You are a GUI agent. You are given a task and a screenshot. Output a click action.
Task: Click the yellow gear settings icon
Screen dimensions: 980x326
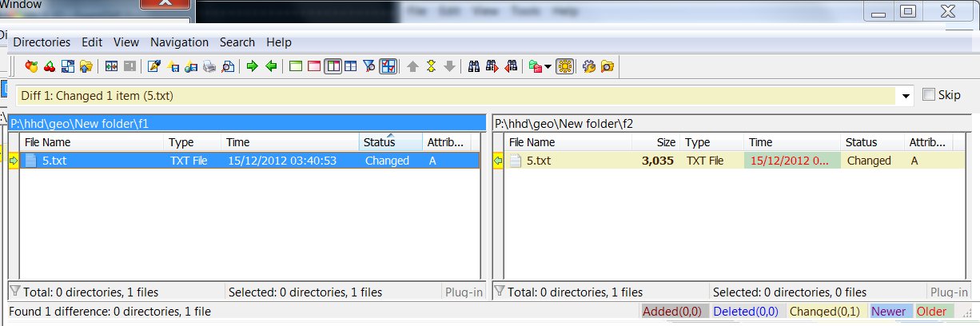click(565, 66)
